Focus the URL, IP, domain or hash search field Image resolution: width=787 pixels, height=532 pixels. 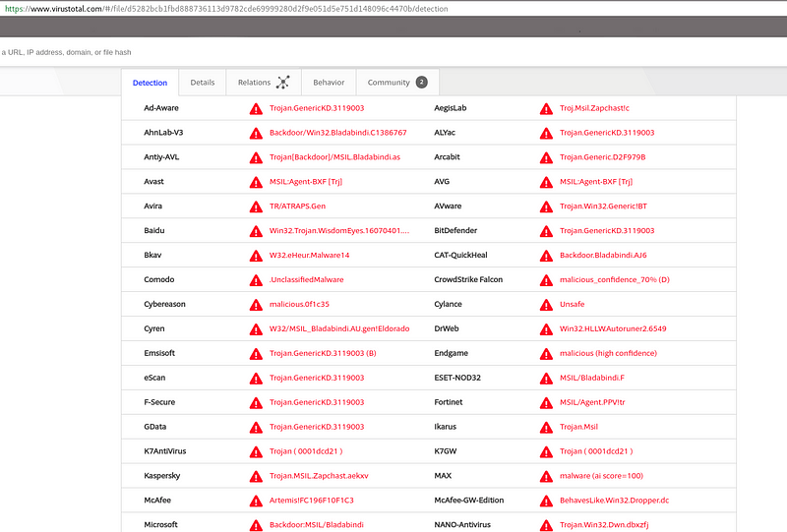click(295, 51)
